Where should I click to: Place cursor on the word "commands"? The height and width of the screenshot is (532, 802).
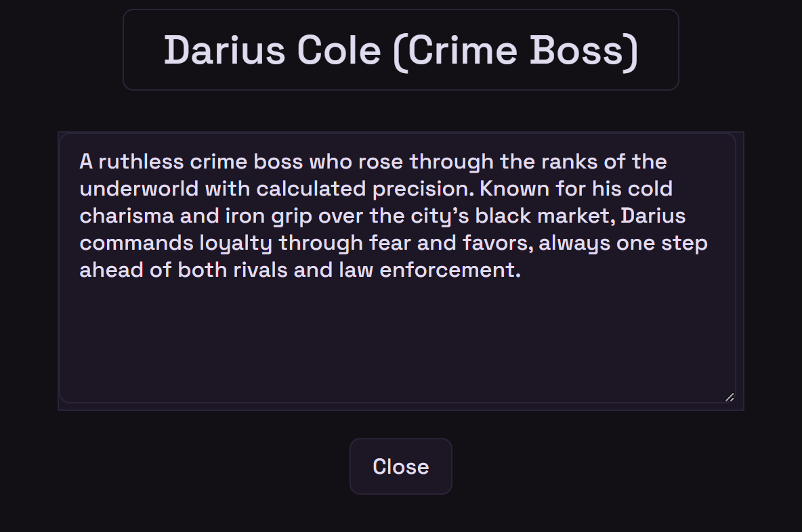(x=137, y=243)
